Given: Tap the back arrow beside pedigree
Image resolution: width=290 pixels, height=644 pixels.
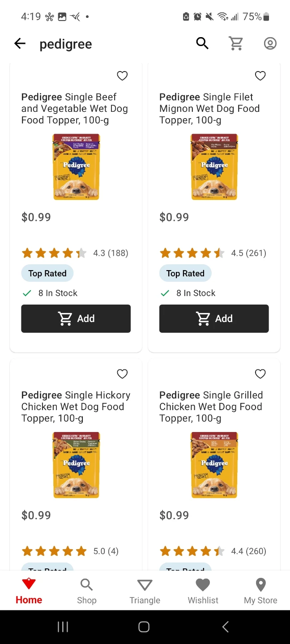Looking at the screenshot, I should (x=20, y=43).
